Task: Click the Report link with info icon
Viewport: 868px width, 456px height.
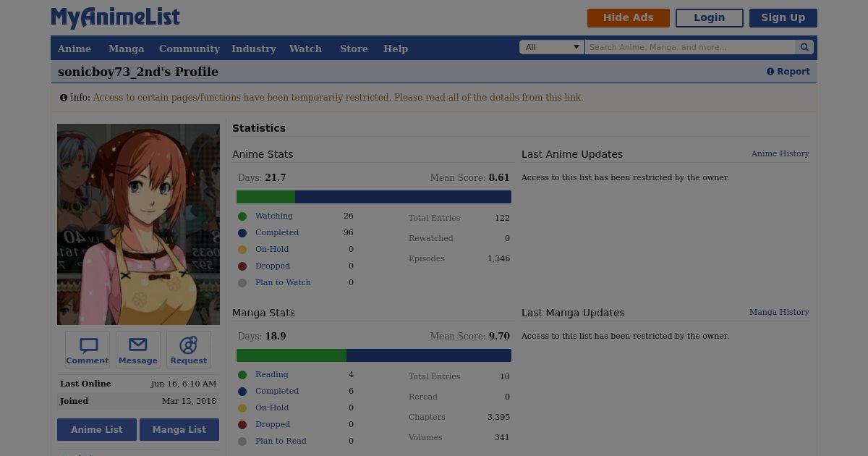Action: click(788, 72)
